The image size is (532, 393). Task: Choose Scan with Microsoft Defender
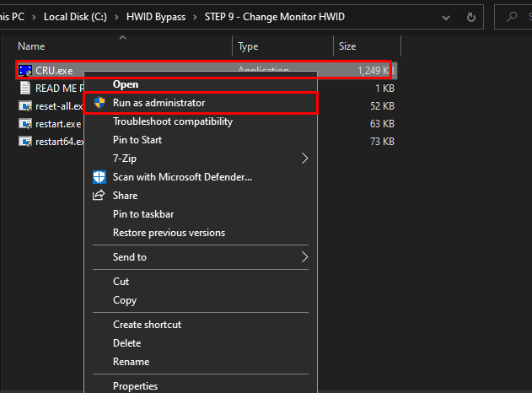coord(201,177)
